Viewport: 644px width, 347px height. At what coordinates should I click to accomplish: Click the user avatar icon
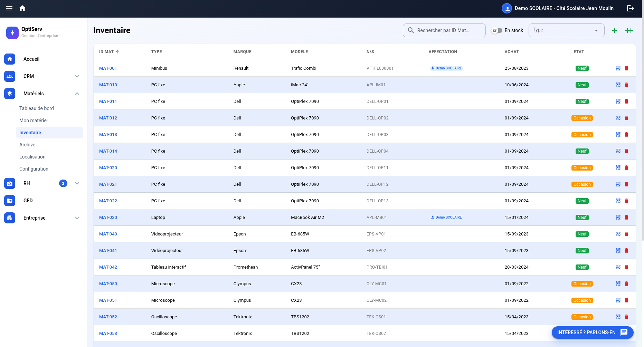pyautogui.click(x=507, y=8)
